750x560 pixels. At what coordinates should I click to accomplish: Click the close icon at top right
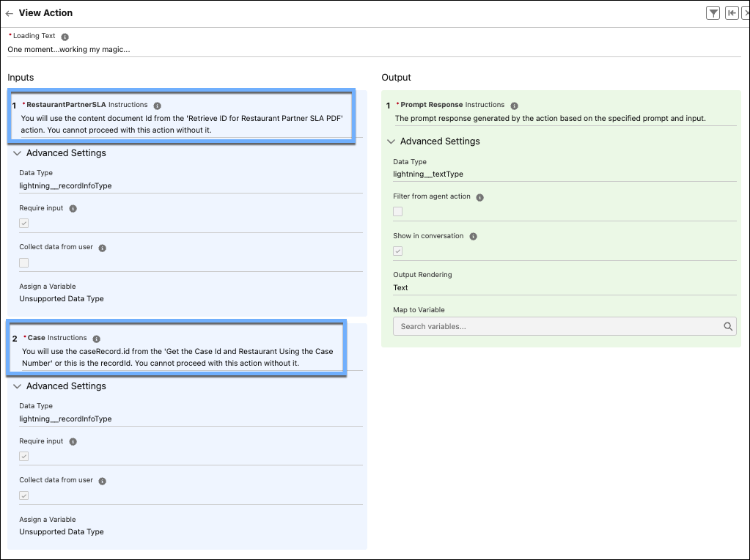click(x=746, y=12)
